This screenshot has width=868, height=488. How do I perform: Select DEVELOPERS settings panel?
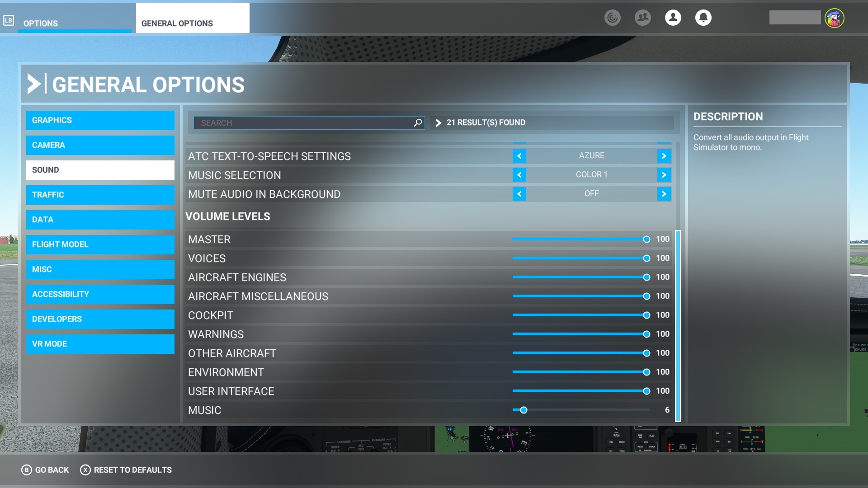pyautogui.click(x=100, y=319)
